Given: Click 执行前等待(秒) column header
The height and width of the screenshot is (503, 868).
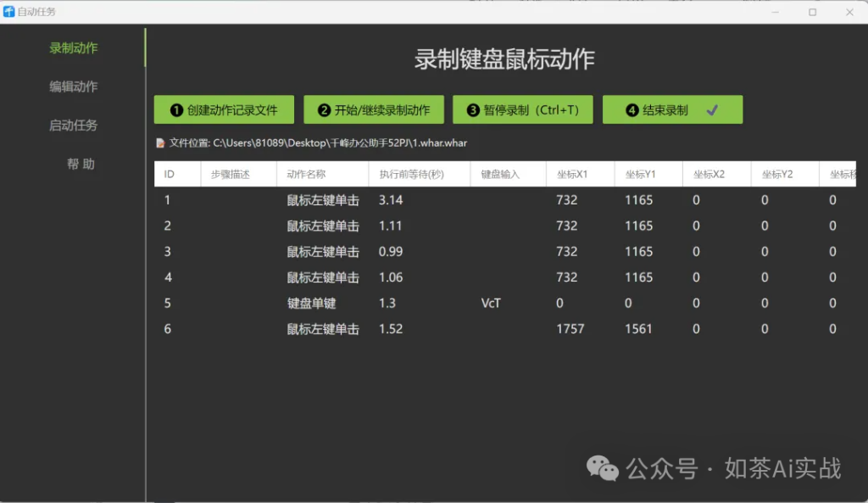Looking at the screenshot, I should coord(420,174).
